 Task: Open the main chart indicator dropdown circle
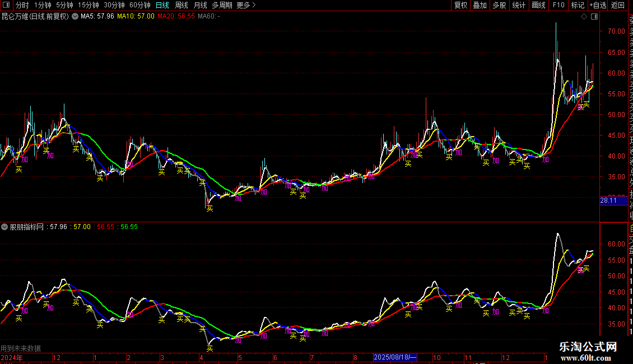coord(75,17)
